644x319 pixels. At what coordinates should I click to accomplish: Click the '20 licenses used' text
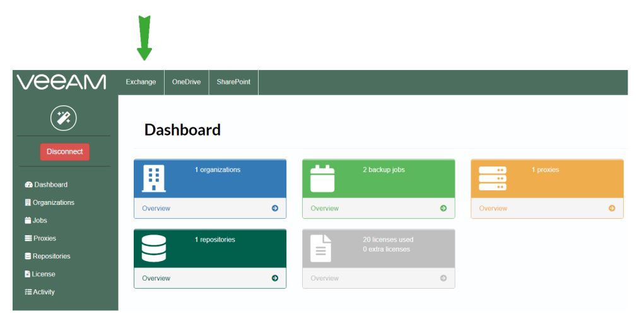click(388, 240)
